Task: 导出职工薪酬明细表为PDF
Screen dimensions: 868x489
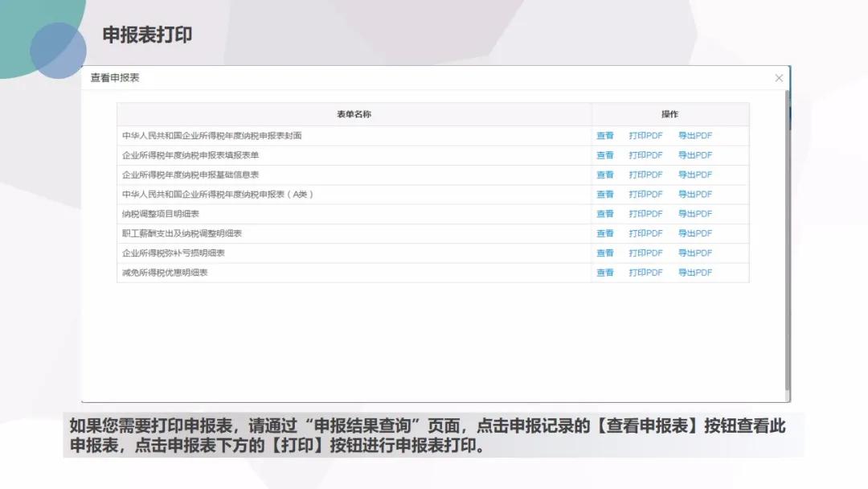Action: (694, 233)
